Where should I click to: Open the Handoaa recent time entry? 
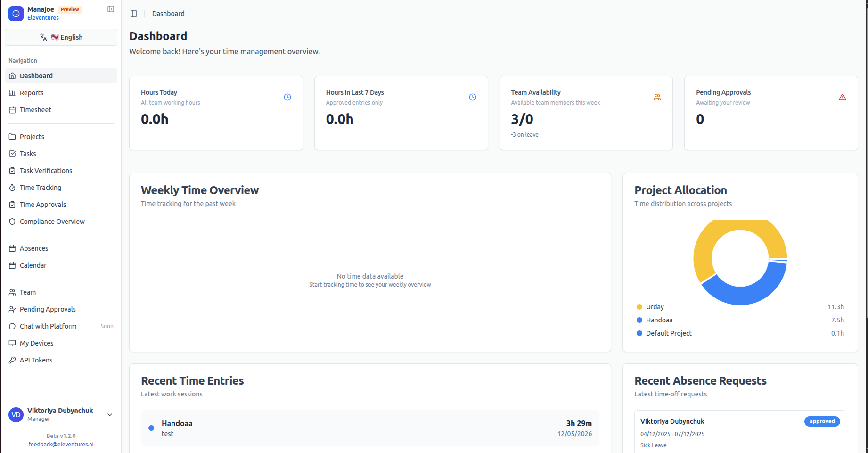tap(370, 428)
